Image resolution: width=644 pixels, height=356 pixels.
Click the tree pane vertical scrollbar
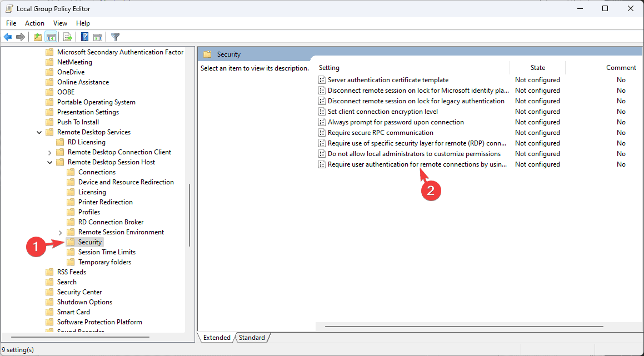189,215
